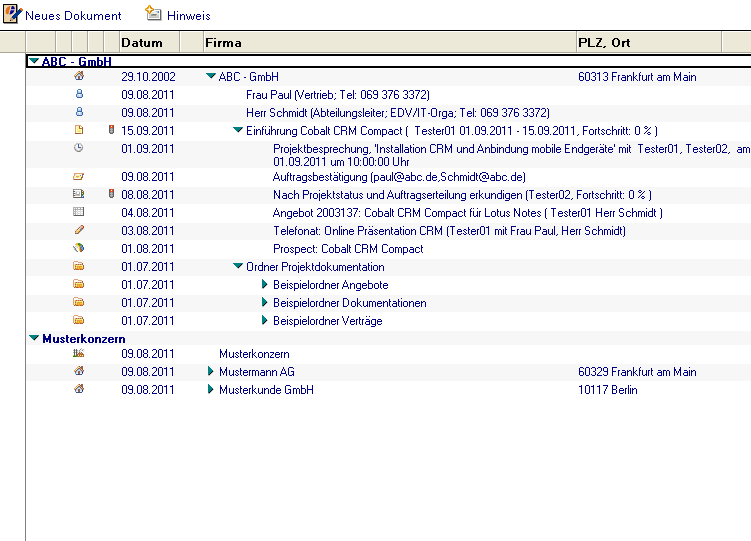751x541 pixels.
Task: Click the Firma column header
Action: [x=223, y=43]
